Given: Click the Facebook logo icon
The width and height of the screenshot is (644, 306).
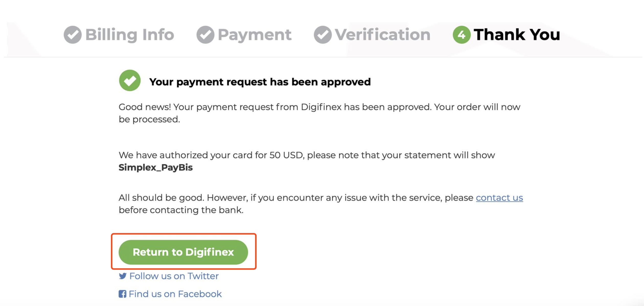Looking at the screenshot, I should pos(122,294).
